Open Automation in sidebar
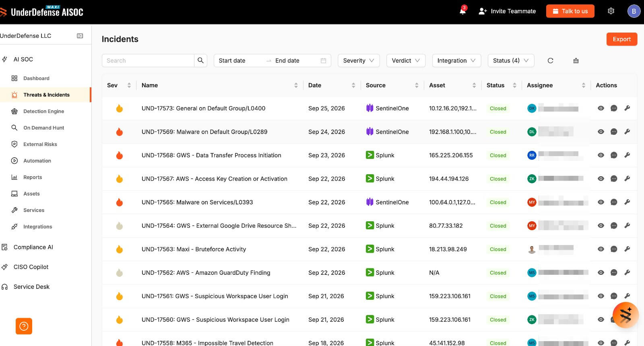Viewport: 644px width, 346px height. point(37,161)
